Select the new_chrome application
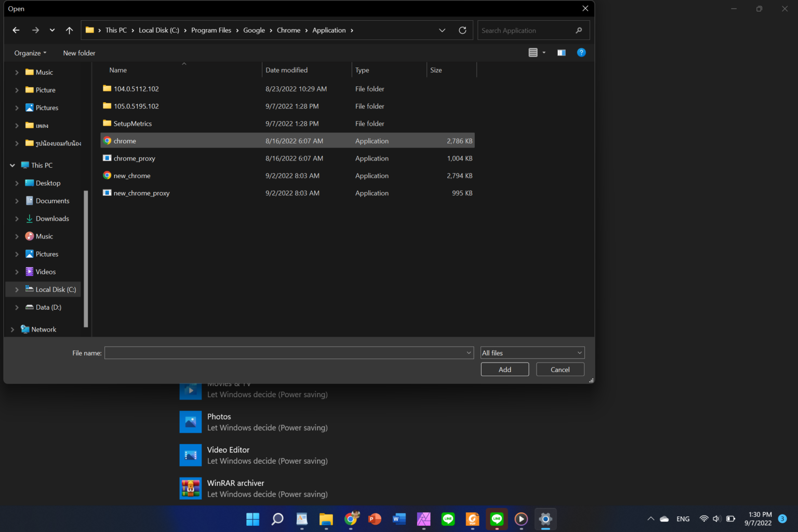798x532 pixels. coord(132,176)
